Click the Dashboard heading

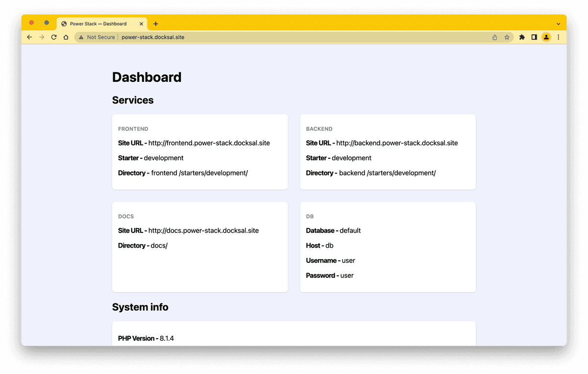click(147, 77)
